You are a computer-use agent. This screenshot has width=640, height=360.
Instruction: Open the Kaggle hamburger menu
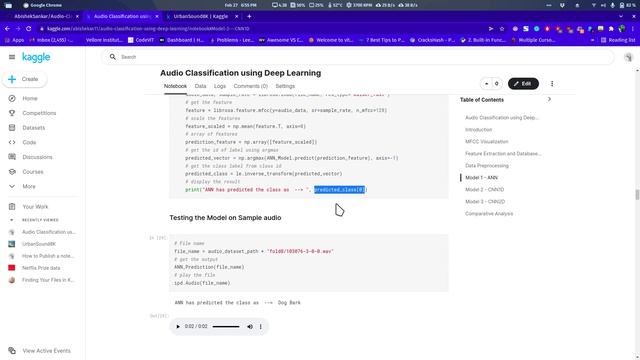coord(12,57)
